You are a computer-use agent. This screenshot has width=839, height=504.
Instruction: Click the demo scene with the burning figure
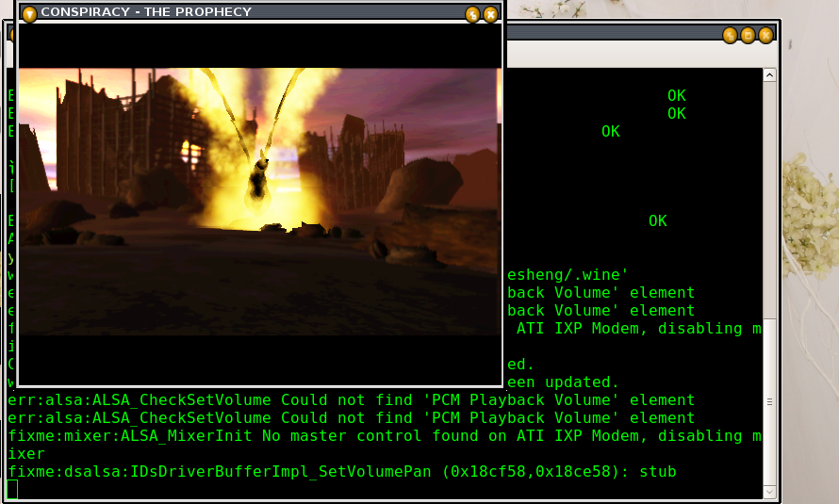tap(259, 201)
